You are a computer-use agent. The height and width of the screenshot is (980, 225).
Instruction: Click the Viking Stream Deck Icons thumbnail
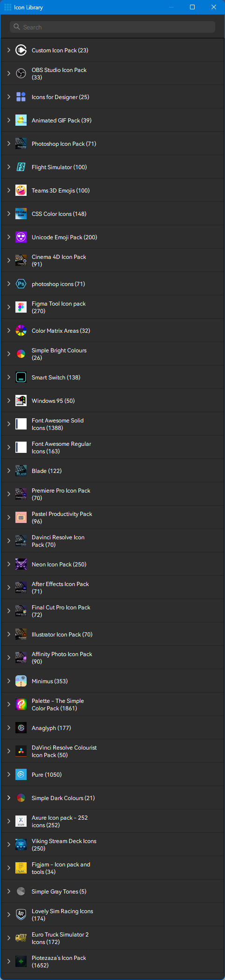(21, 844)
